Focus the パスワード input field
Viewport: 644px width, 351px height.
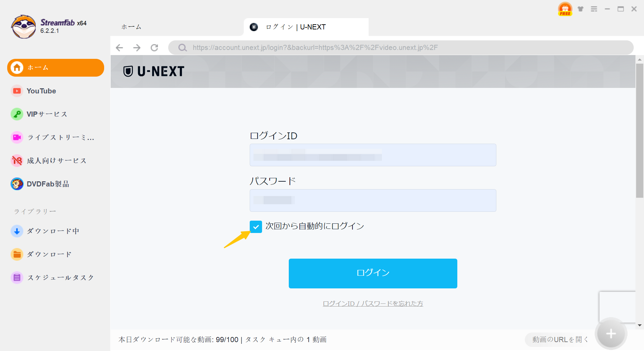pyautogui.click(x=373, y=200)
